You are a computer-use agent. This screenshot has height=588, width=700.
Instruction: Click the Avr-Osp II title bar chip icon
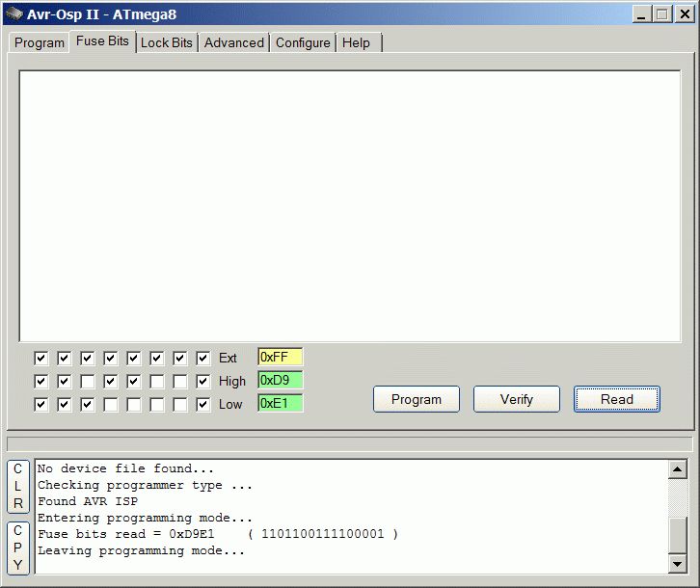[13, 13]
